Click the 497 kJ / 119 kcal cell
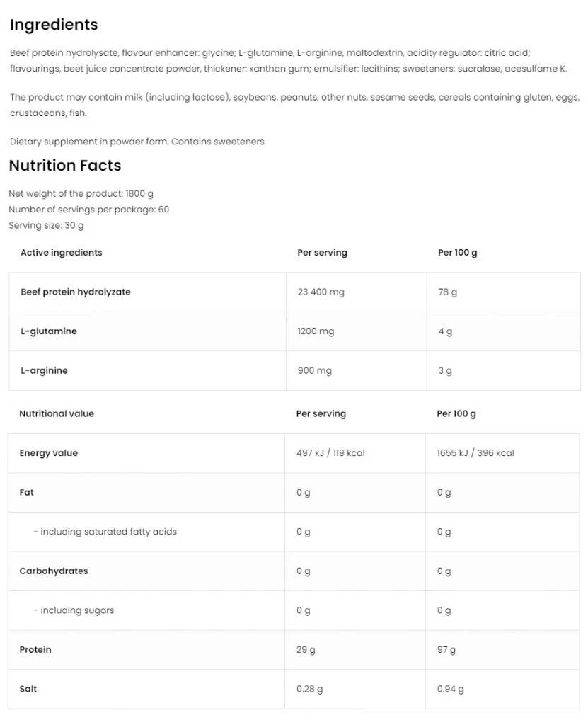The width and height of the screenshot is (588, 725). 330,453
